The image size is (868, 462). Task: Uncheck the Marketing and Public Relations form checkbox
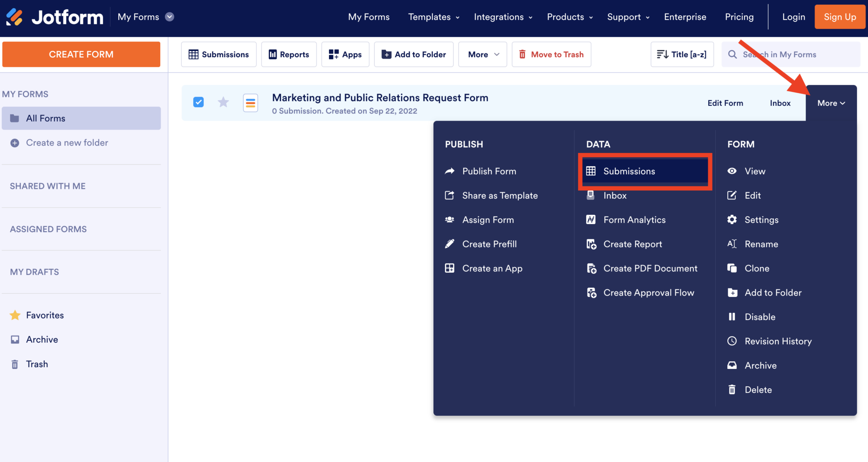[x=198, y=102]
